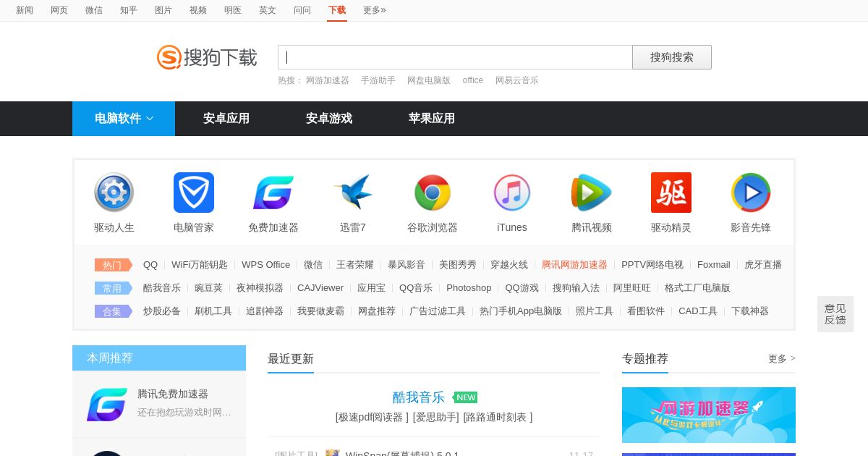Click hot search 手游助手
The image size is (868, 456).
click(x=378, y=80)
